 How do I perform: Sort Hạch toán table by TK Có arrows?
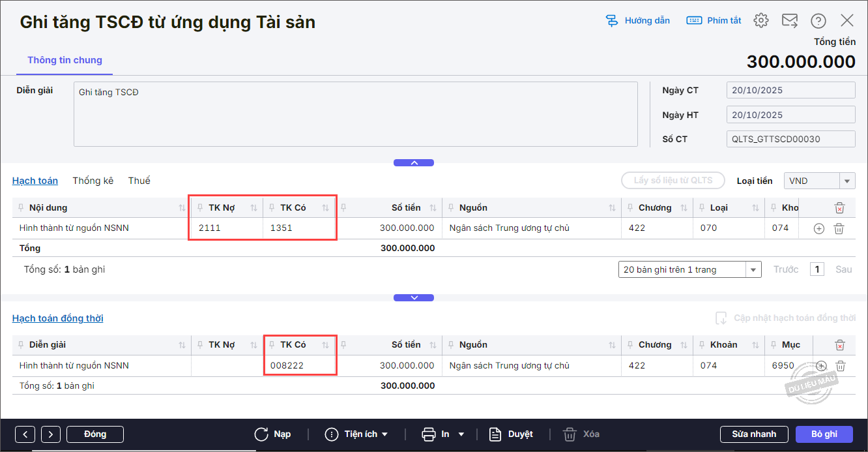[325, 208]
